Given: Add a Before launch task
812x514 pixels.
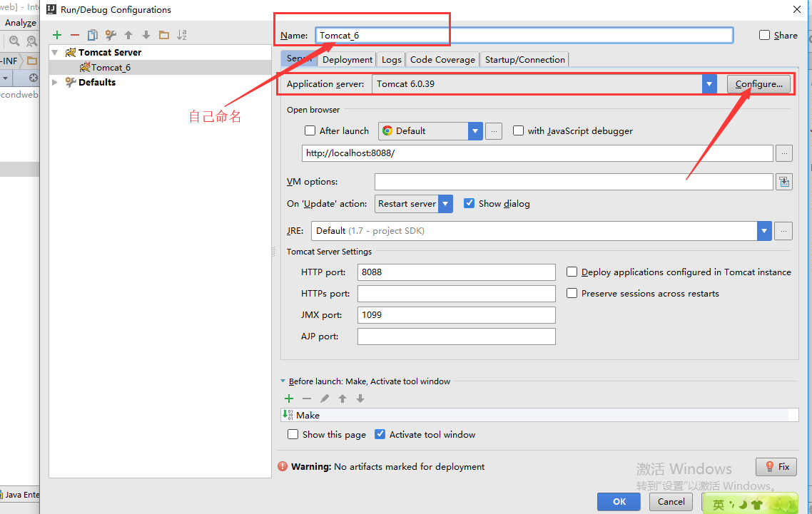Looking at the screenshot, I should 289,398.
